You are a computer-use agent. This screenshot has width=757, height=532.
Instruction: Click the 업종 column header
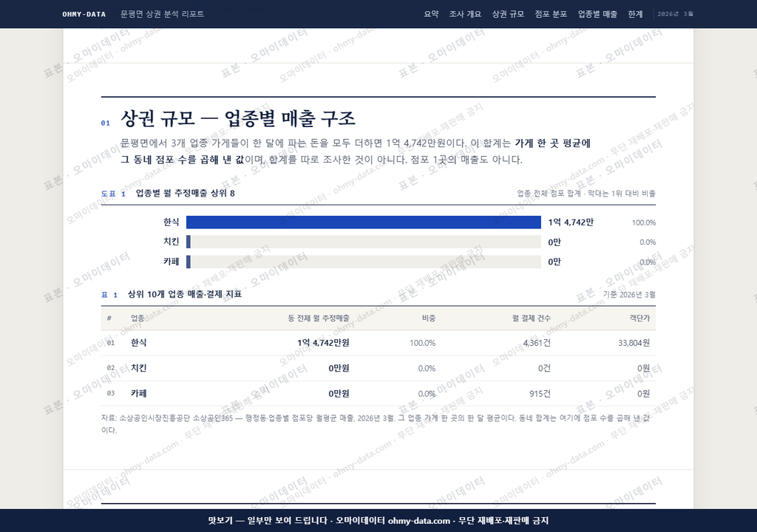[x=138, y=318]
